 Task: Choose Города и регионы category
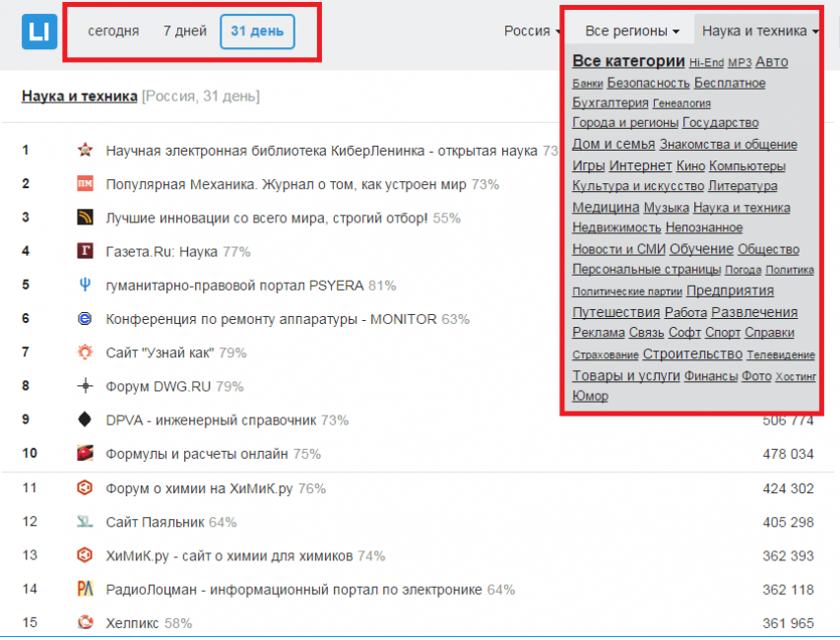click(x=625, y=123)
